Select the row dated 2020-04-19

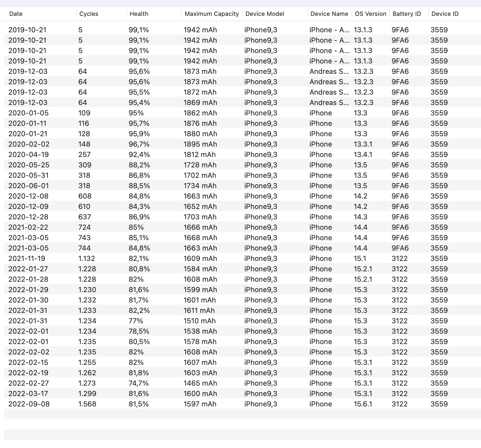pyautogui.click(x=242, y=155)
